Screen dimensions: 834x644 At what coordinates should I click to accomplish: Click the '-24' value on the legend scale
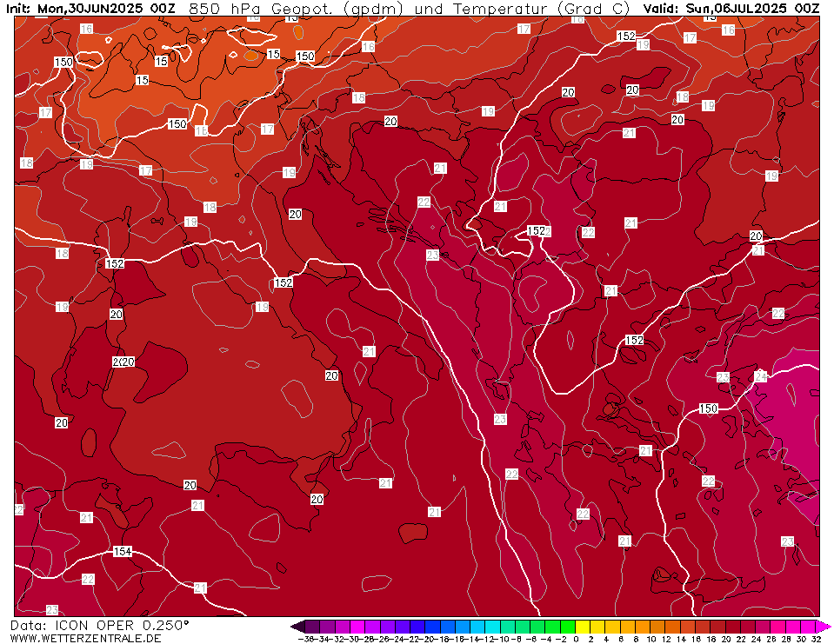[397, 639]
